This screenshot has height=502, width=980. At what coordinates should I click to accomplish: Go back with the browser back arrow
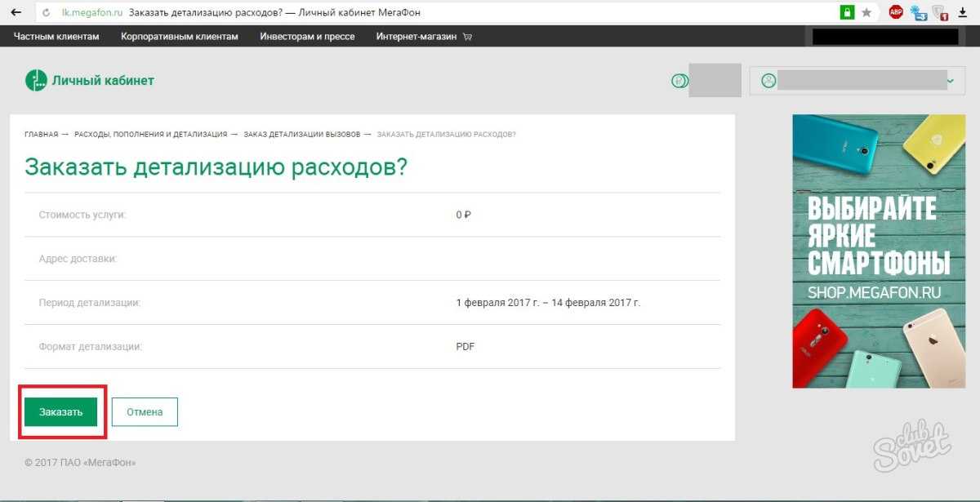click(16, 13)
